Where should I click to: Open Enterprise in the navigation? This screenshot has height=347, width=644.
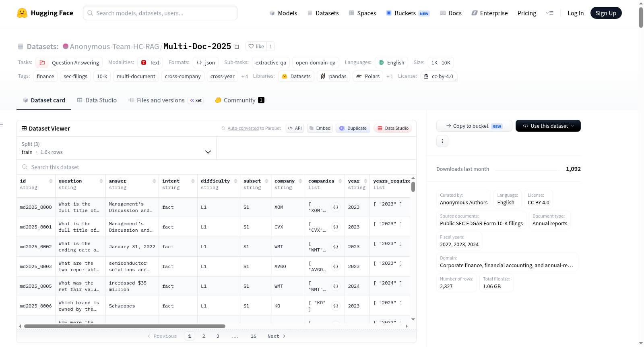(x=489, y=13)
